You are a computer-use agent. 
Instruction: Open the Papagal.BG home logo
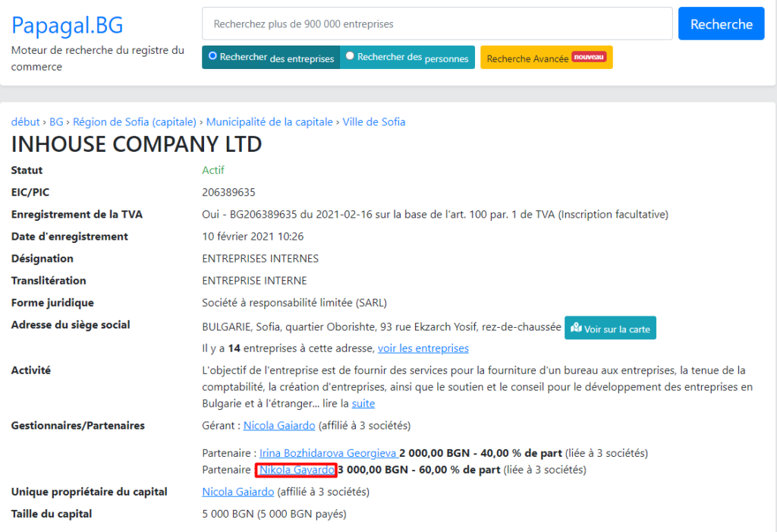[x=67, y=25]
